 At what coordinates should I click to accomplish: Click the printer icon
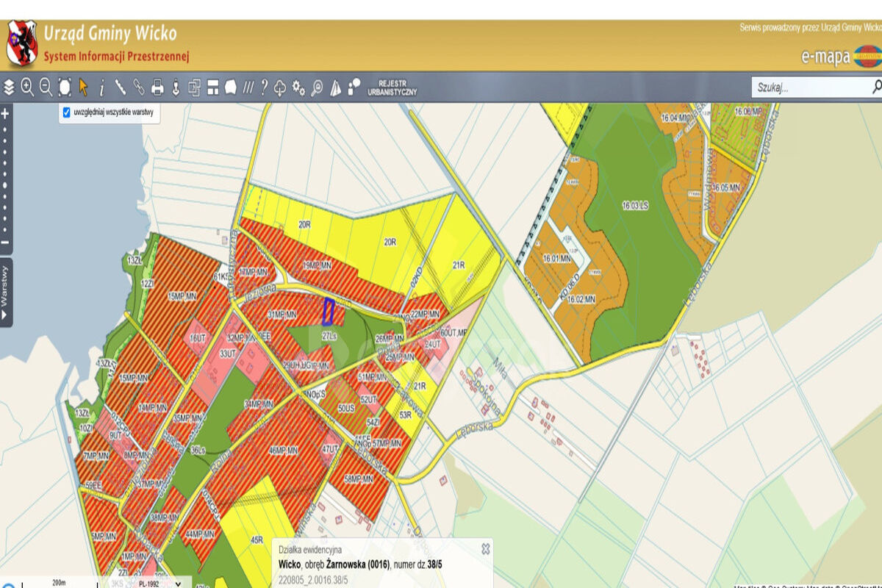(x=157, y=87)
